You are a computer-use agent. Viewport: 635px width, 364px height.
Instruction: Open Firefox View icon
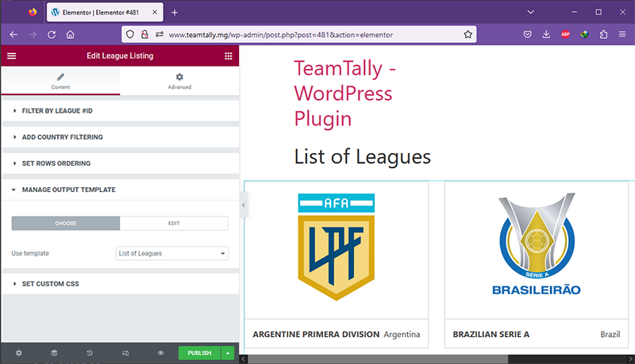click(x=33, y=13)
